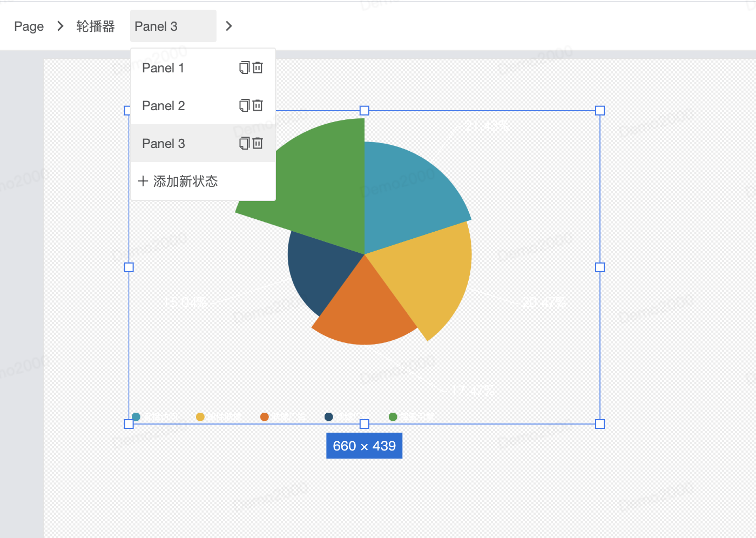Remove Panel 2 using its trash icon
The image size is (756, 538).
coord(258,105)
